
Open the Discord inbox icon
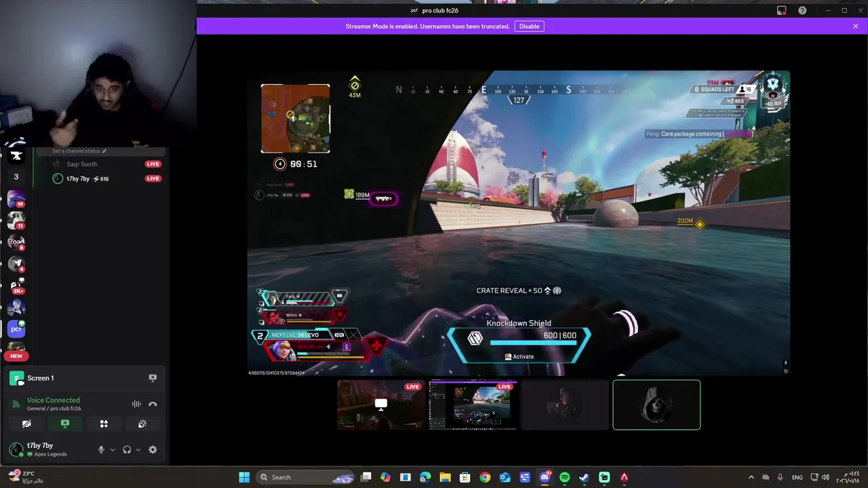click(x=782, y=11)
